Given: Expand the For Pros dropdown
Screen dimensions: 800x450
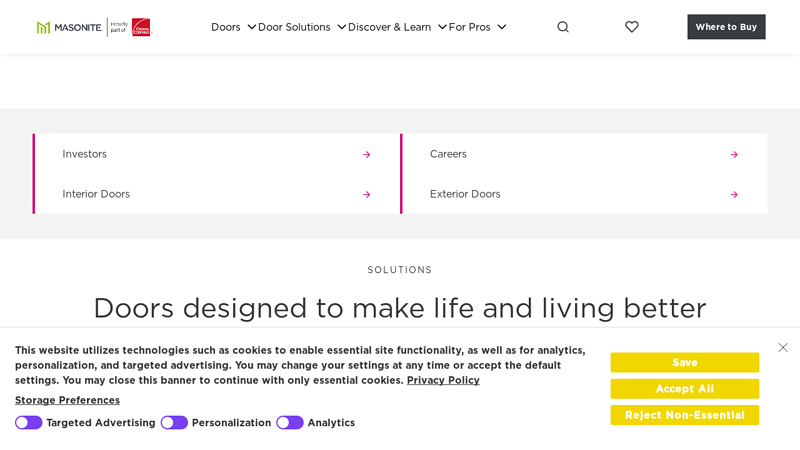Looking at the screenshot, I should tap(502, 27).
